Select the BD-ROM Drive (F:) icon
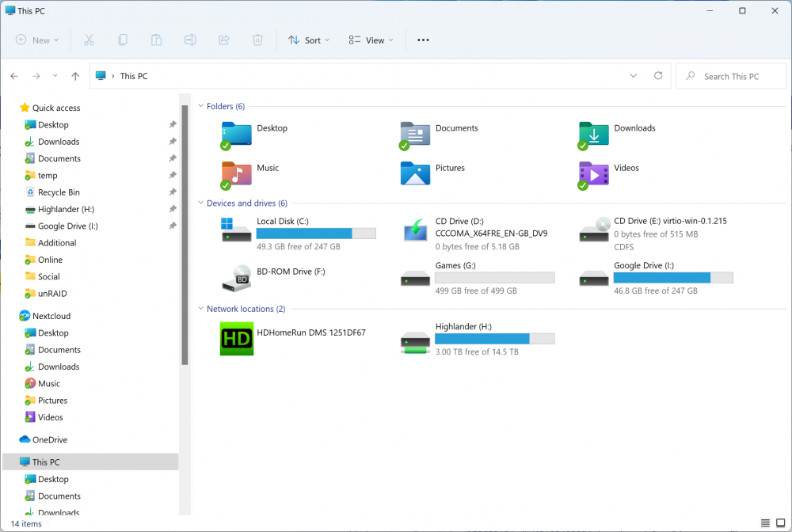Image resolution: width=792 pixels, height=532 pixels. coord(236,278)
